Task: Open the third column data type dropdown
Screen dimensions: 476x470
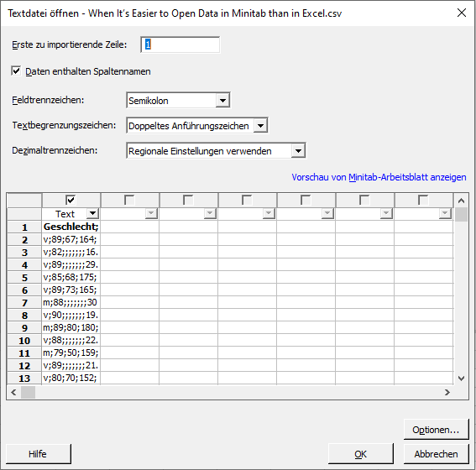Action: click(210, 214)
